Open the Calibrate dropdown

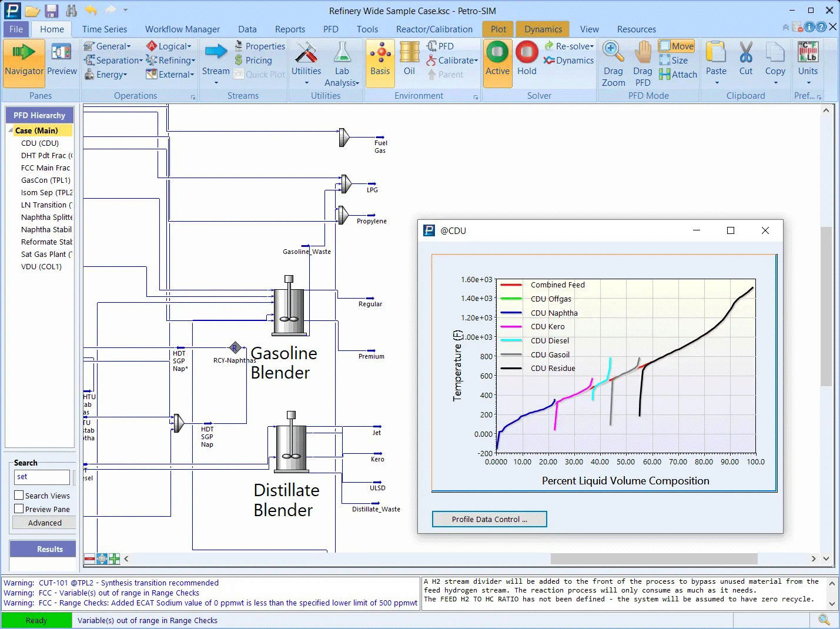(452, 60)
